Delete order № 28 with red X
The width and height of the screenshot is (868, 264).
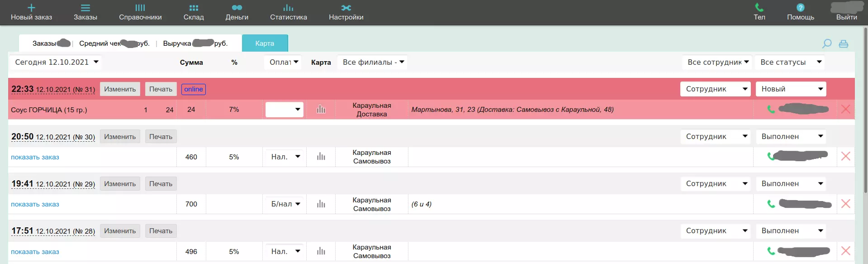pos(845,251)
